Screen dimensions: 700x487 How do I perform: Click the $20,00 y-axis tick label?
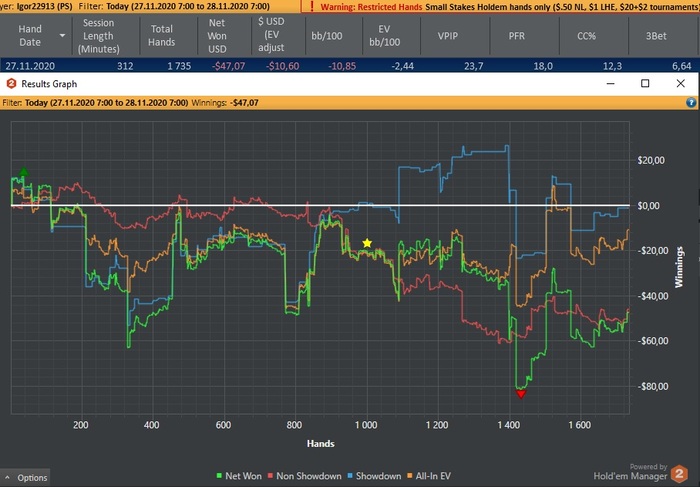click(651, 160)
